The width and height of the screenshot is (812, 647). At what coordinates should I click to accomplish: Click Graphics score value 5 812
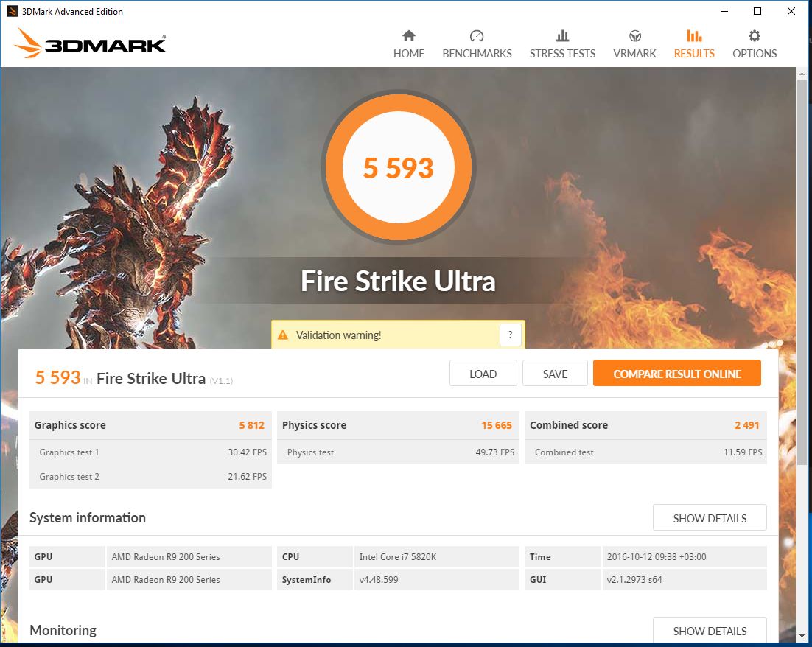[x=252, y=425]
